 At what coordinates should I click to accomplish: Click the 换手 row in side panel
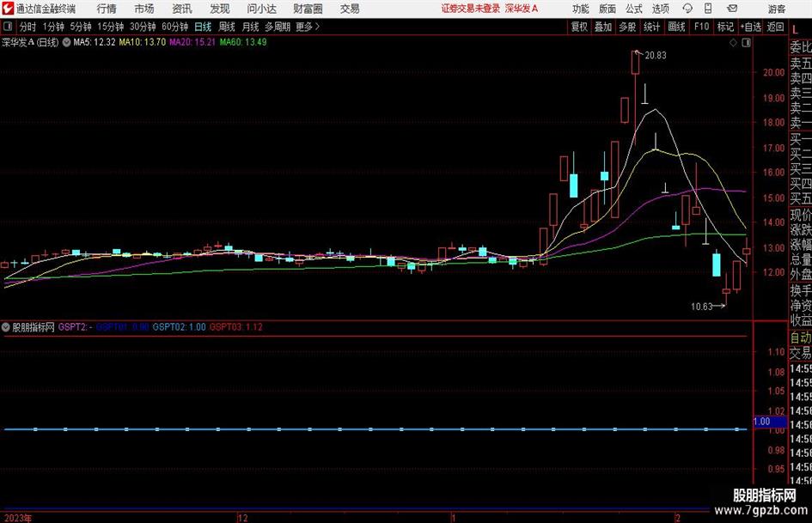coord(801,291)
